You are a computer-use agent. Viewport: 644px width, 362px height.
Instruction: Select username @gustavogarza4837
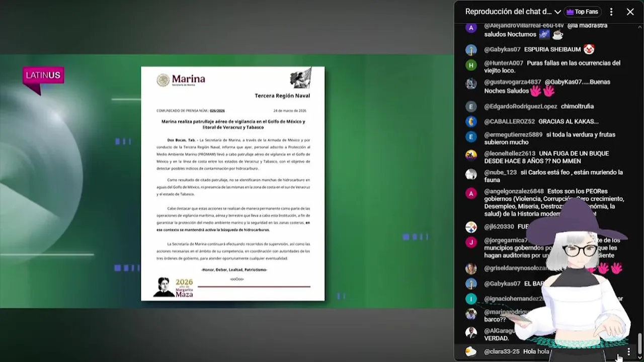coord(513,82)
